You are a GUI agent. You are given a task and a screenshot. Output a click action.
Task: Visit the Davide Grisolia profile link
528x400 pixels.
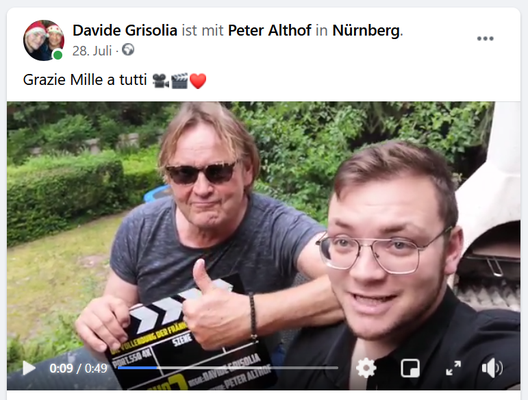pyautogui.click(x=125, y=31)
